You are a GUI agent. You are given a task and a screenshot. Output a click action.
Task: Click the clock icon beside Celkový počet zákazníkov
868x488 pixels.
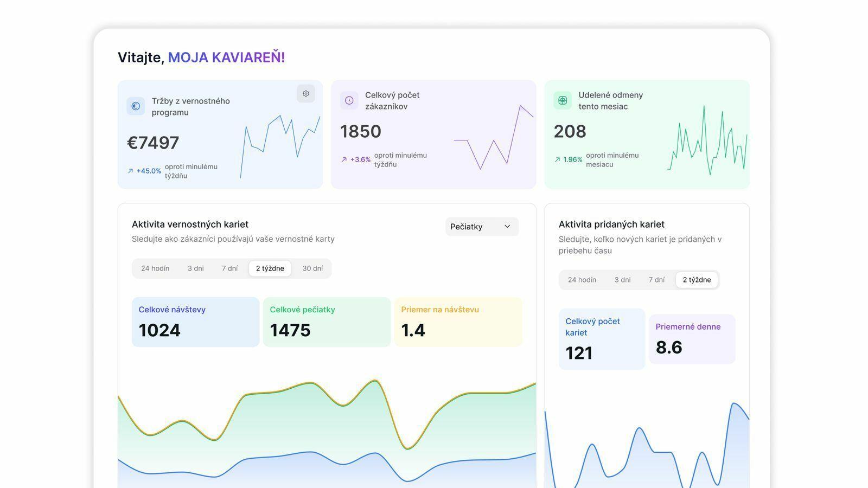coord(349,100)
